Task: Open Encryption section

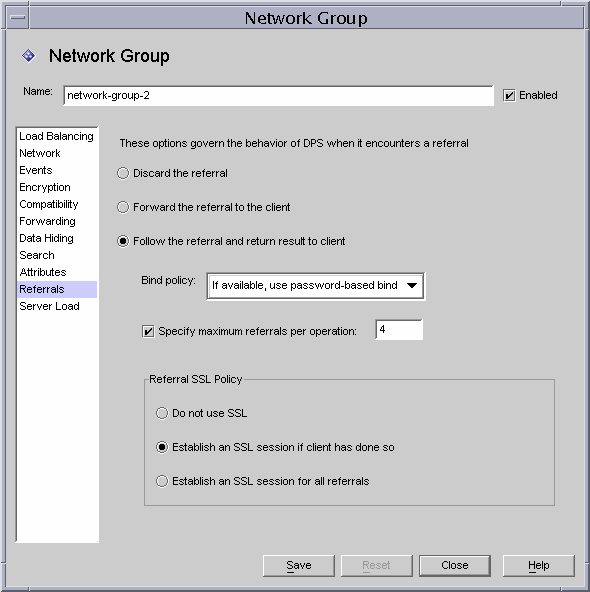Action: [x=57, y=187]
